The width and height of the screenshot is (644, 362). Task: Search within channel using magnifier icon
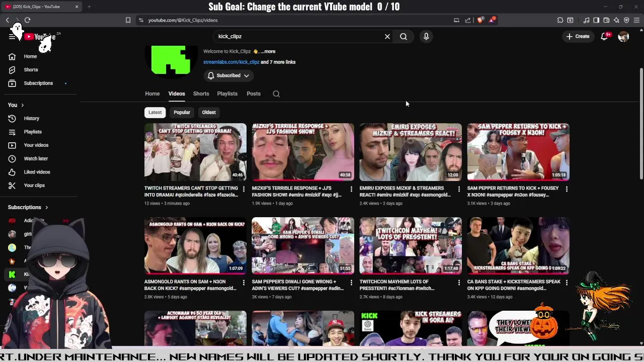(276, 94)
